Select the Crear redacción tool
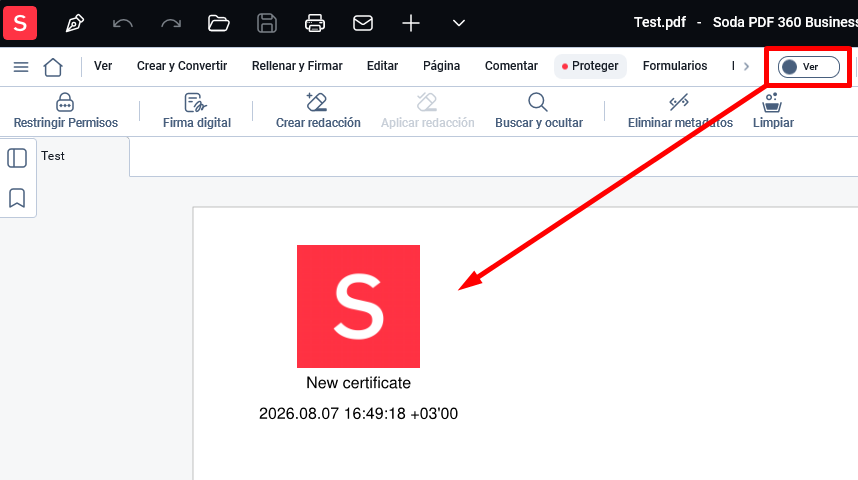858x480 pixels. 318,111
